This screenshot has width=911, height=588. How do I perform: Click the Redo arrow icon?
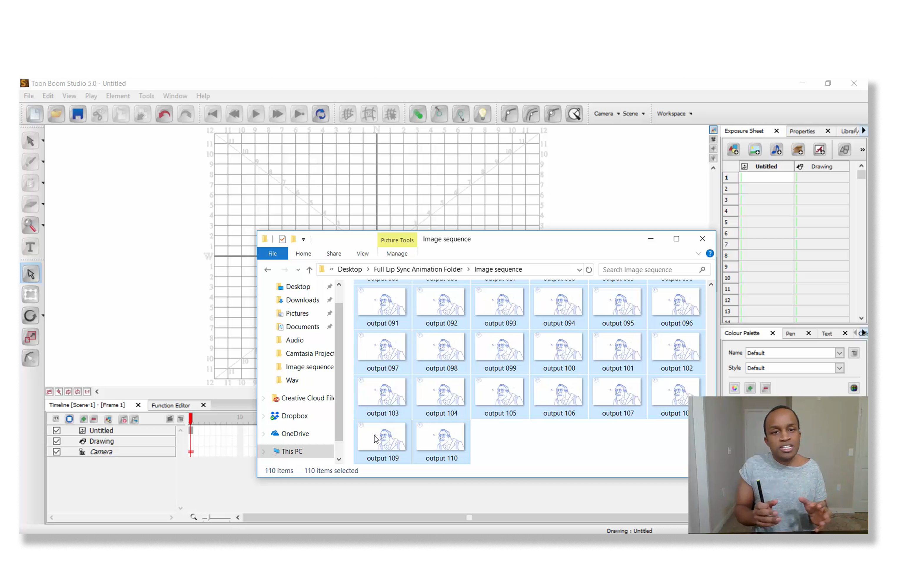click(x=186, y=114)
